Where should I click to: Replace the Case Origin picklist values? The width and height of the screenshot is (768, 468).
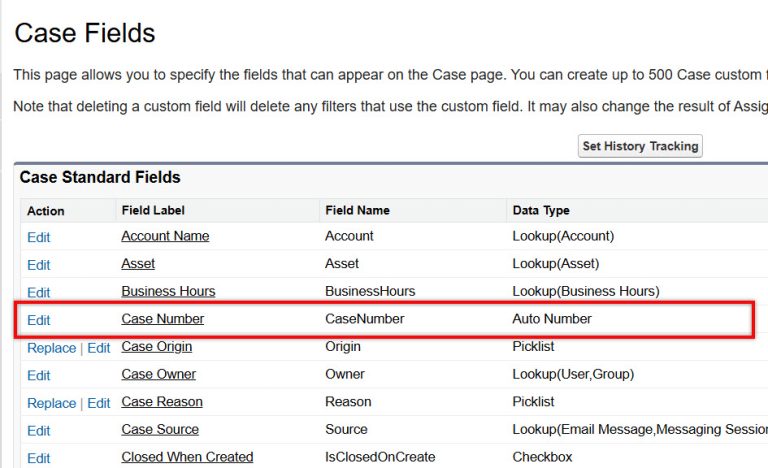(x=51, y=348)
